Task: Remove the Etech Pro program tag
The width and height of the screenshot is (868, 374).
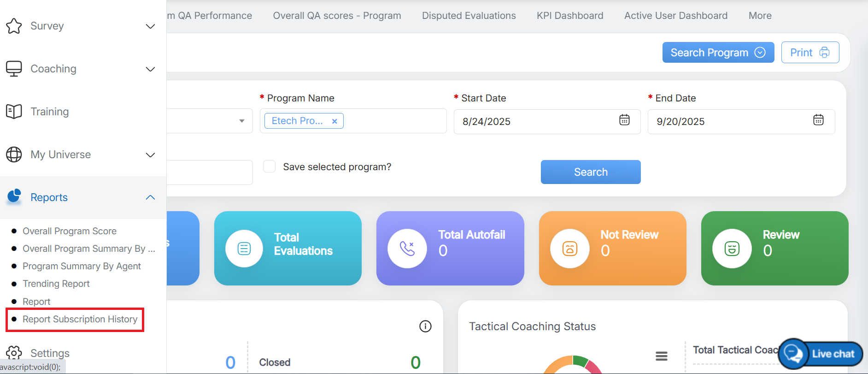Action: (334, 121)
